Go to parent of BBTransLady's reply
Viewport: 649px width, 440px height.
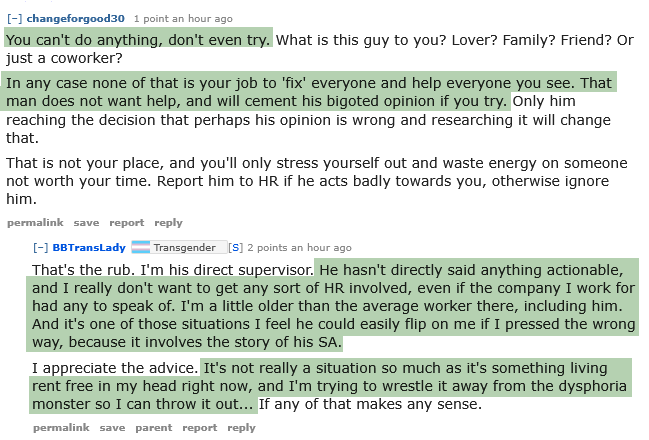coord(153,428)
